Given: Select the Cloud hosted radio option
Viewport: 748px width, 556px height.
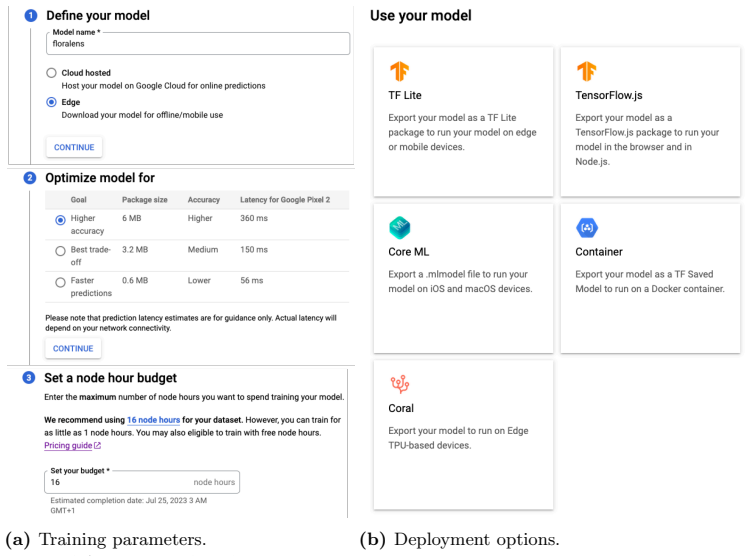Looking at the screenshot, I should pyautogui.click(x=51, y=73).
